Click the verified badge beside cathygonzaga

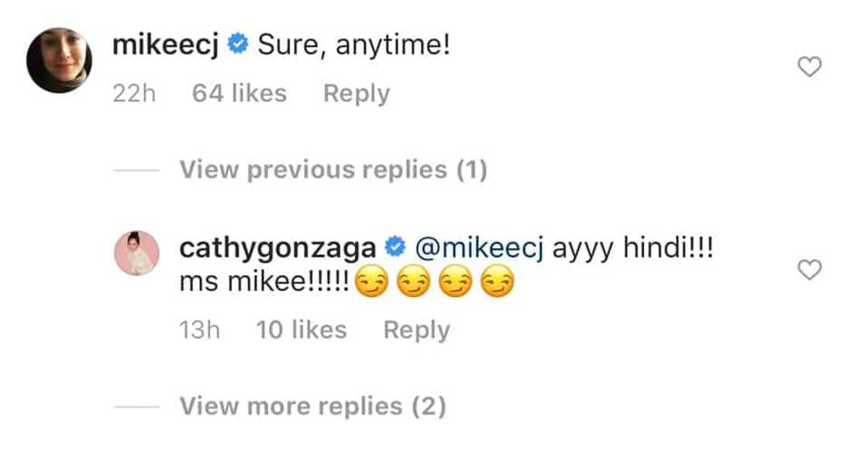pos(396,248)
